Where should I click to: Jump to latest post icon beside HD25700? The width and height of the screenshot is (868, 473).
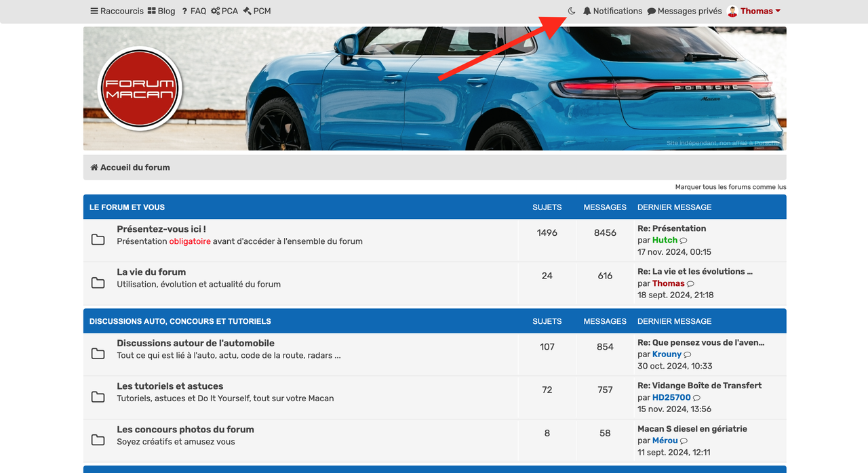click(x=696, y=398)
